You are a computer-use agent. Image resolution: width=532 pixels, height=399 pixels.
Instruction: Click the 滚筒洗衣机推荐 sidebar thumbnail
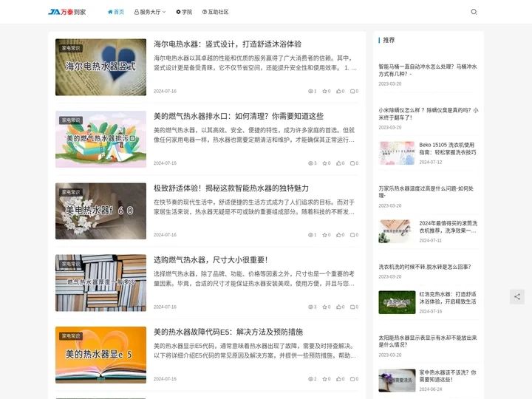click(x=397, y=231)
